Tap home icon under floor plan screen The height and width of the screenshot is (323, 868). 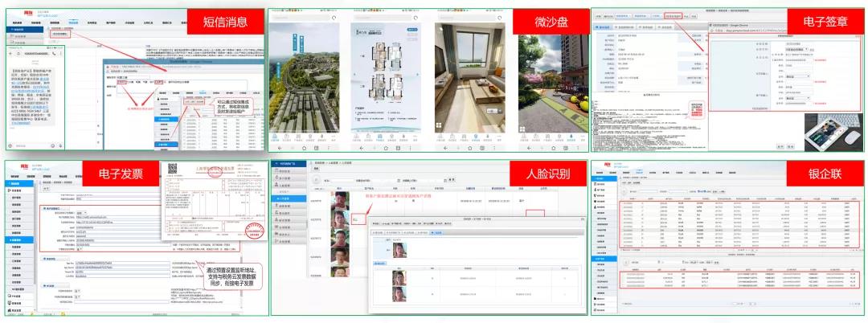point(386,149)
